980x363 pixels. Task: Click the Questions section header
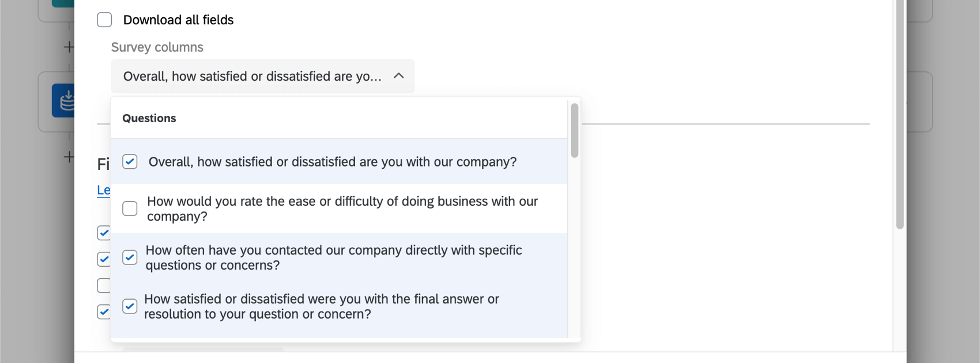click(x=149, y=118)
